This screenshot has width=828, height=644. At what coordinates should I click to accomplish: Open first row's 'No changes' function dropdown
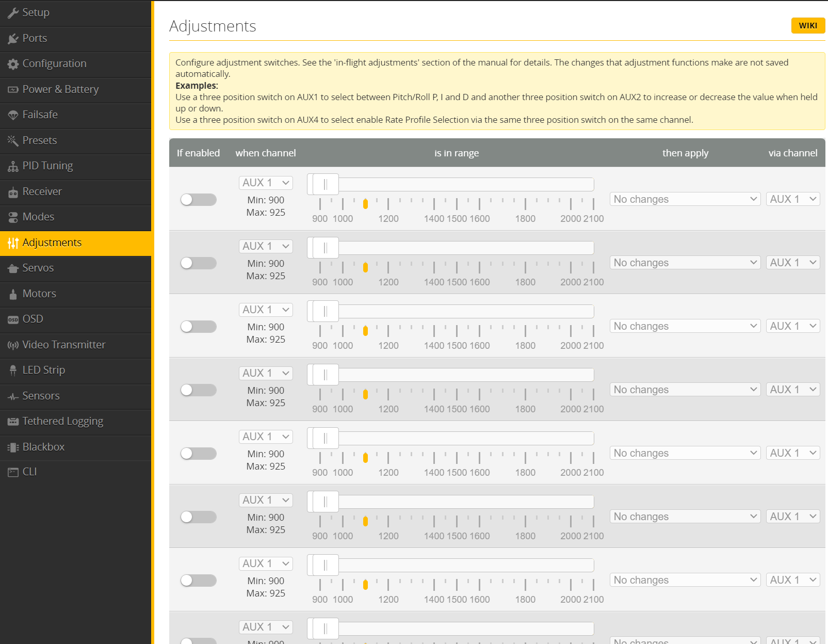(685, 199)
